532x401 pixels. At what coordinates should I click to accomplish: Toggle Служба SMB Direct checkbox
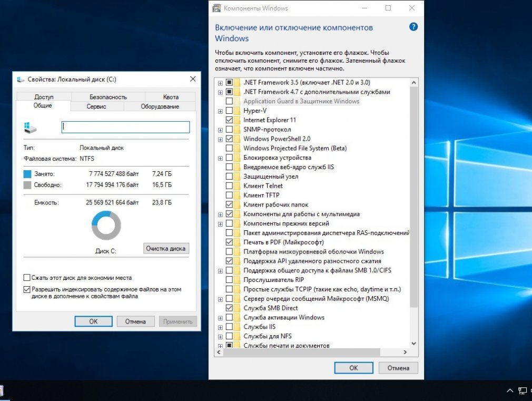pyautogui.click(x=229, y=308)
